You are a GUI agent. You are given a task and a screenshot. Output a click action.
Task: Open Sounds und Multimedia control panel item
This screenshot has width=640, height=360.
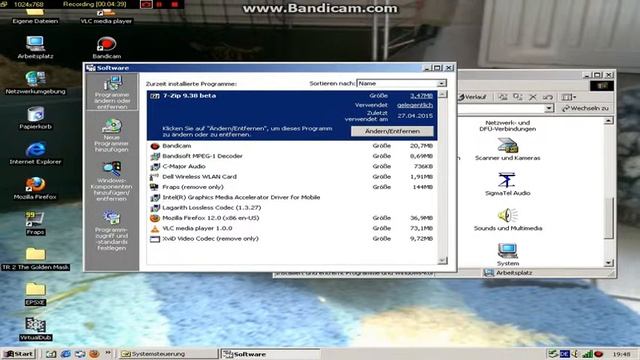[507, 220]
